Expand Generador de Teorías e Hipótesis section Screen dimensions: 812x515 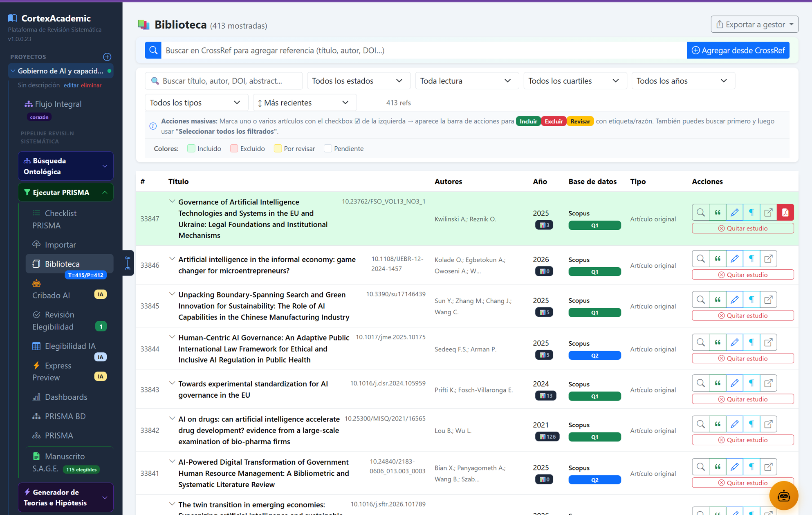65,497
